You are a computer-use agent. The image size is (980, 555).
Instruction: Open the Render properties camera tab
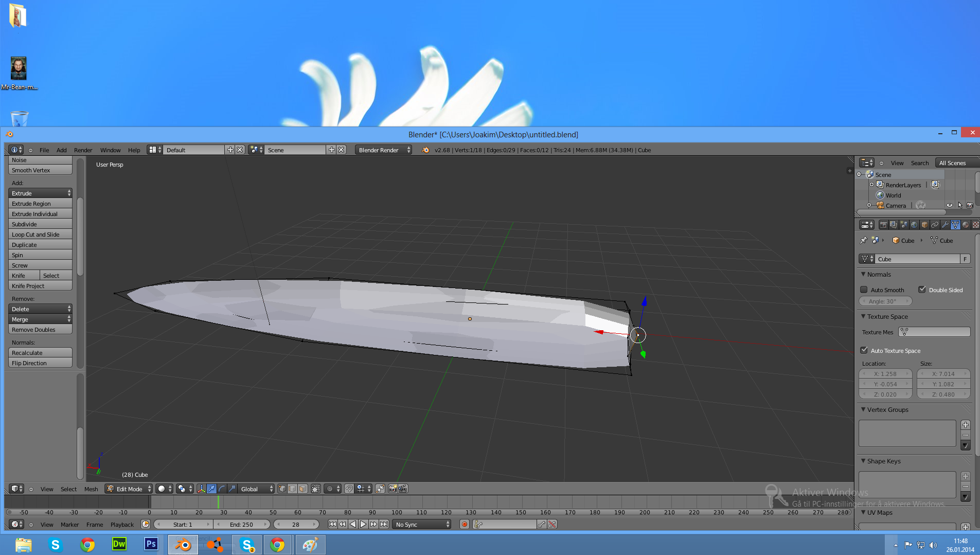883,225
